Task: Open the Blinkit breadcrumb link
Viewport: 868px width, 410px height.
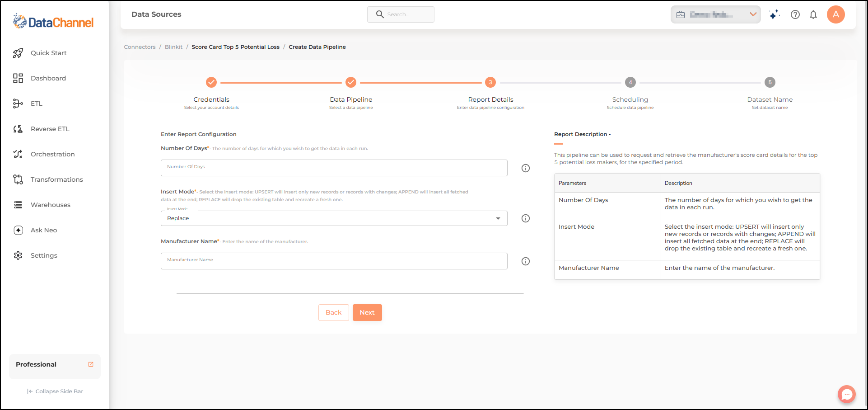Action: (x=174, y=47)
